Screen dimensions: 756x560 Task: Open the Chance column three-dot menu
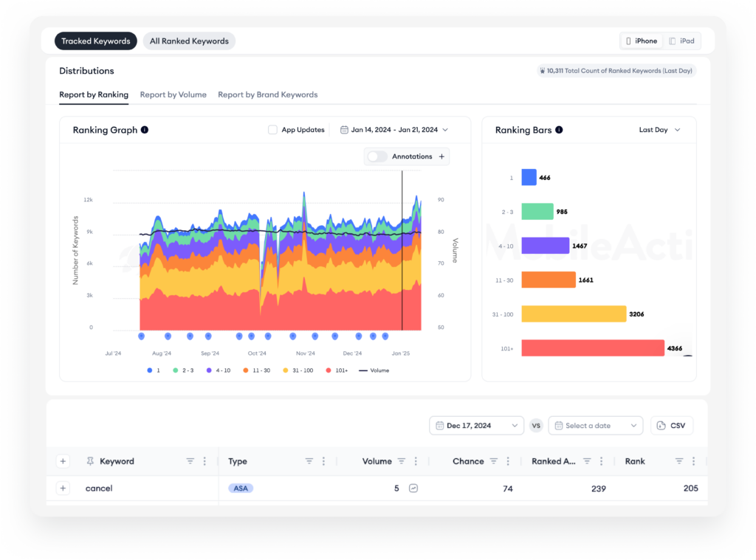tap(508, 461)
